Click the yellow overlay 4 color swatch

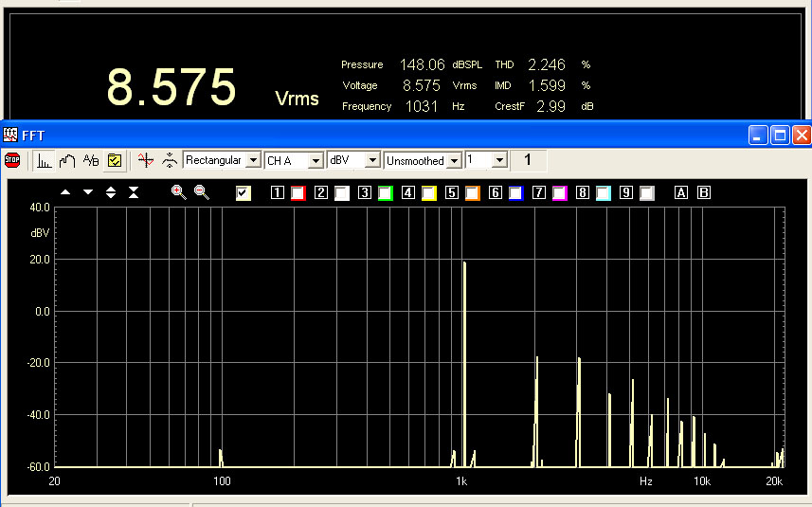pos(428,193)
